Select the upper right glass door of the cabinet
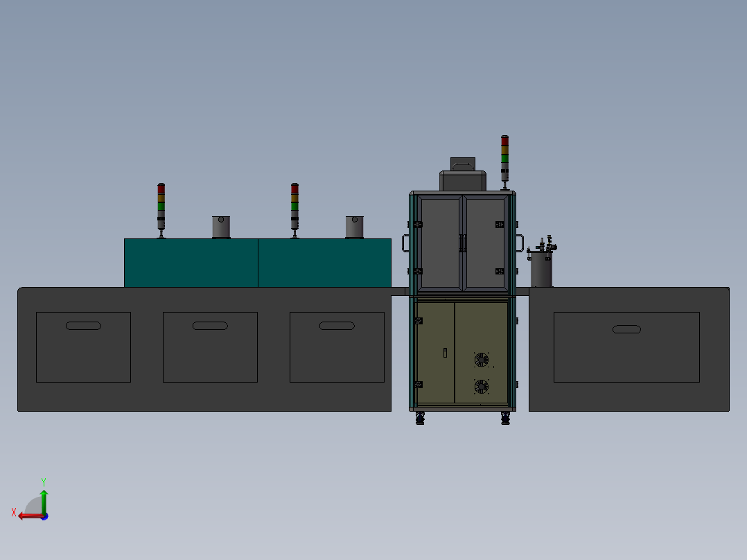Screen dimensions: 747x560 (x=486, y=243)
